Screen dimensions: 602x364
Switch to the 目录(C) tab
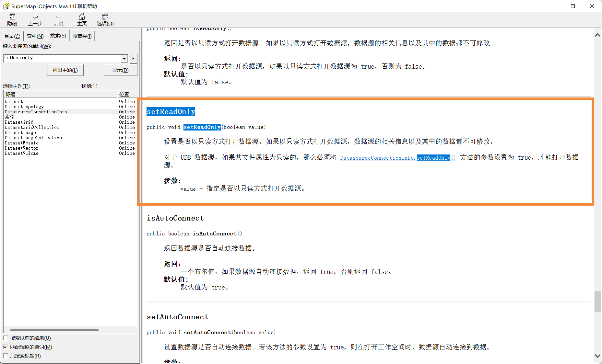click(12, 36)
